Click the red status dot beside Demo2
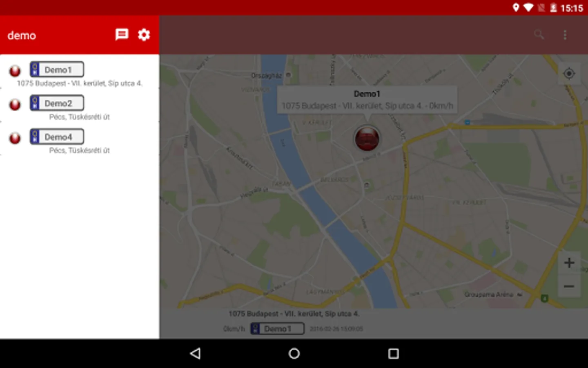Screen dimensions: 588x368 (15, 104)
